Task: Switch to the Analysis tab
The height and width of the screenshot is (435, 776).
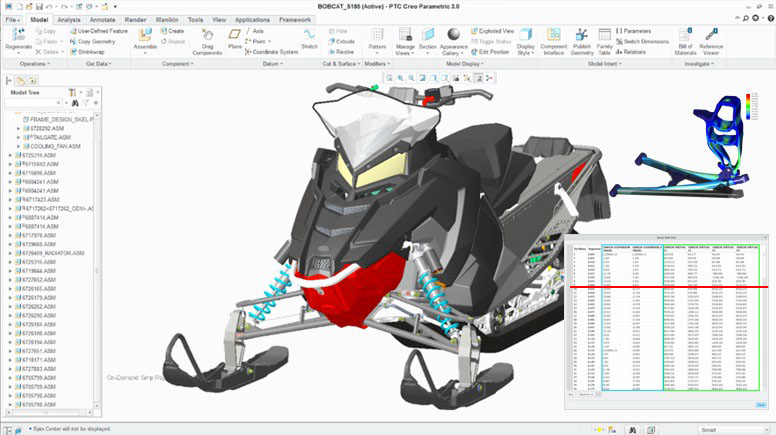Action: (69, 20)
